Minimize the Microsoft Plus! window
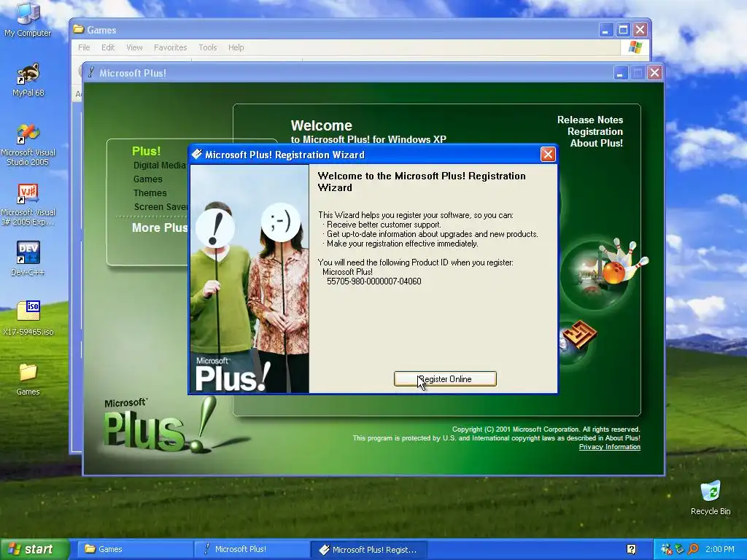The width and height of the screenshot is (747, 560). click(620, 73)
